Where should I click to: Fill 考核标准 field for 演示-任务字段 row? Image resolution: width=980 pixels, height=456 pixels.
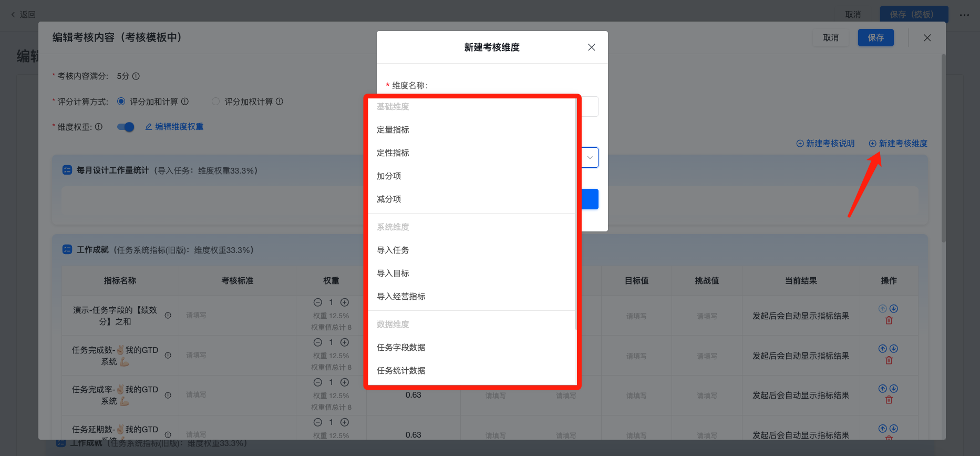click(237, 316)
